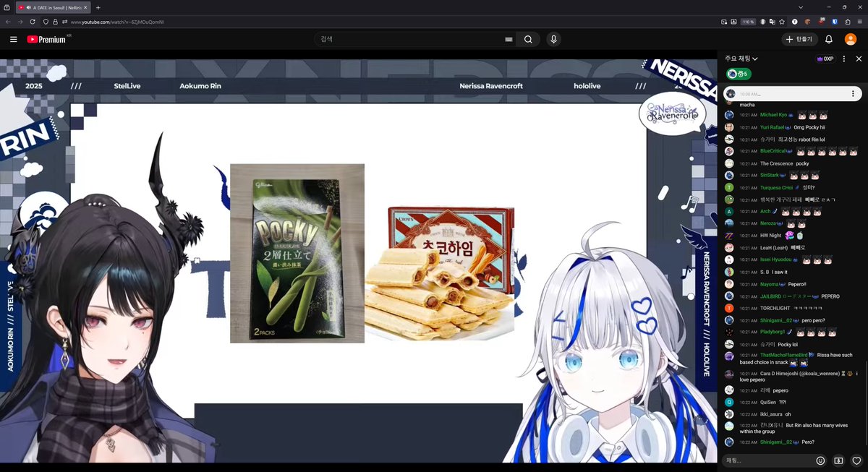Viewport: 868px width, 472px height.
Task: Click chat message 'I saw it'
Action: point(780,272)
